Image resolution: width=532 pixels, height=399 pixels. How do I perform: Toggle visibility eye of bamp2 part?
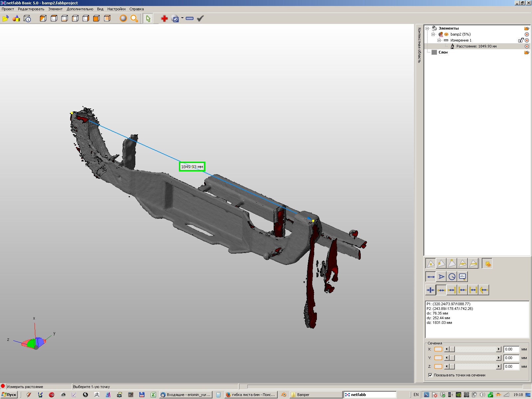tap(446, 34)
